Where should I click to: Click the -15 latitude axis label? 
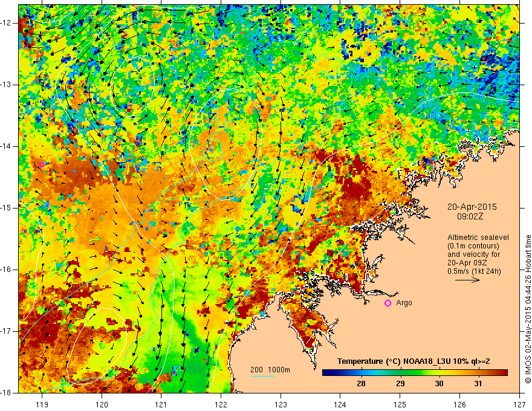[7, 208]
